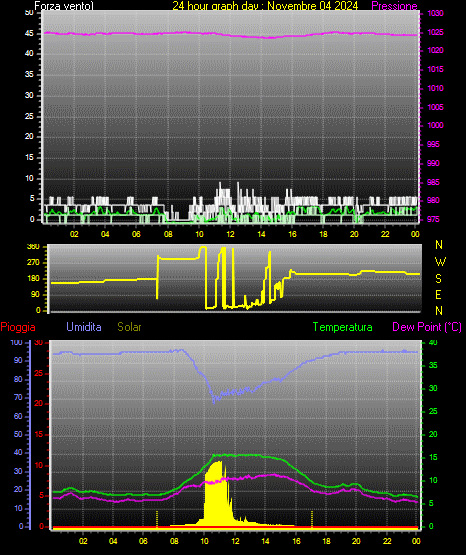Image resolution: width=466 pixels, height=555 pixels.
Task: Click the 1000 pressure axis value
Action: coord(435,125)
